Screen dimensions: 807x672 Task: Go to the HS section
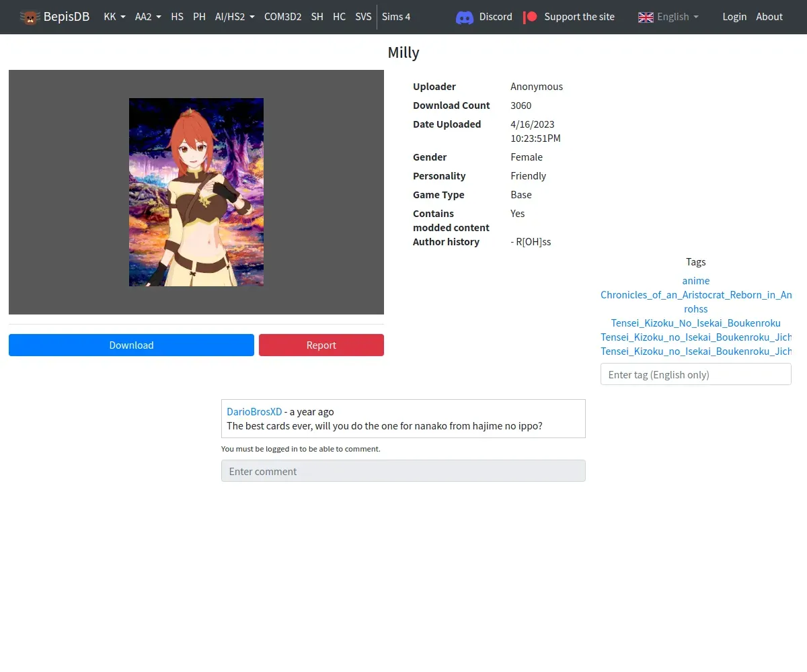177,17
